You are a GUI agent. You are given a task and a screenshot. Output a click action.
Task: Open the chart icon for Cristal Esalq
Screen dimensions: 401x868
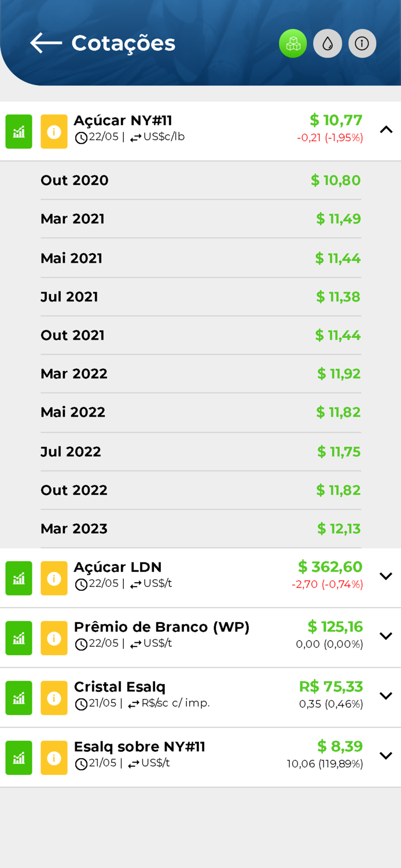19,697
